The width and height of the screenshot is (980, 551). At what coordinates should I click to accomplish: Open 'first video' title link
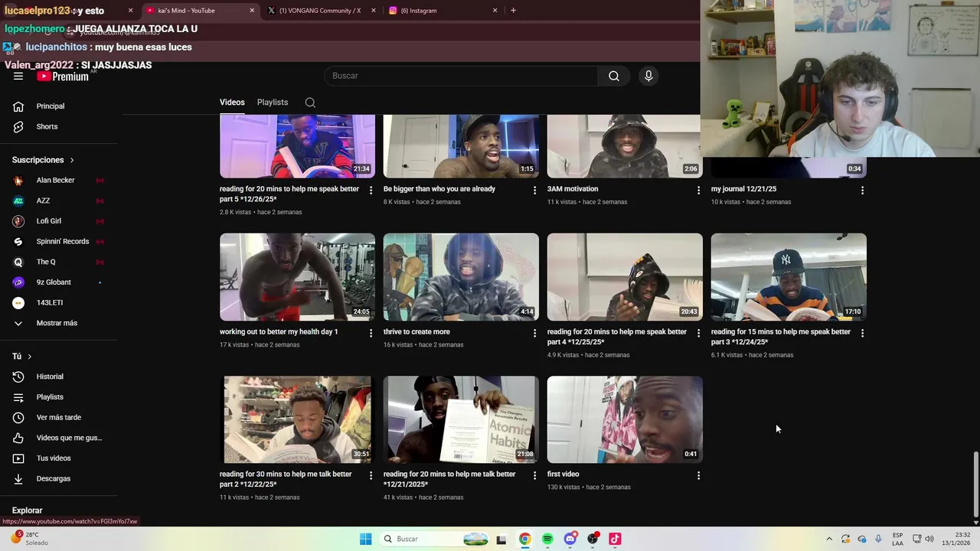[563, 474]
